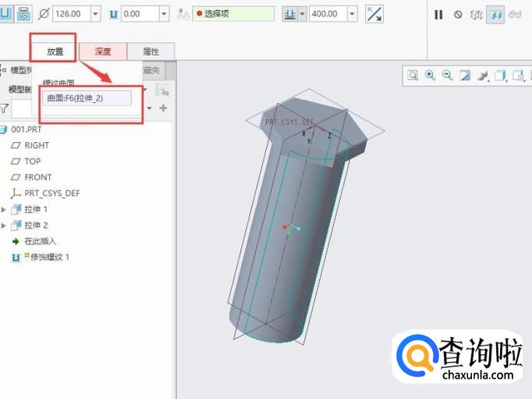
Task: Pause the feature tool
Action: tap(438, 15)
